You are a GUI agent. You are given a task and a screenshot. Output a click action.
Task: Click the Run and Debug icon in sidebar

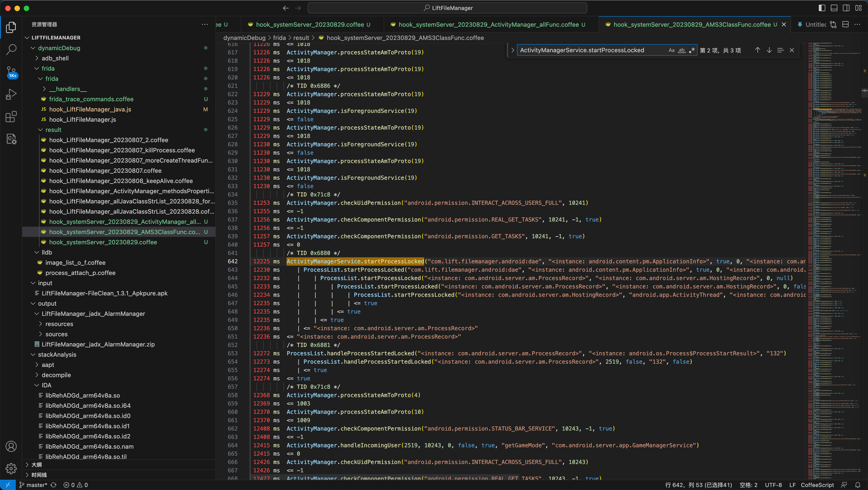pyautogui.click(x=12, y=95)
